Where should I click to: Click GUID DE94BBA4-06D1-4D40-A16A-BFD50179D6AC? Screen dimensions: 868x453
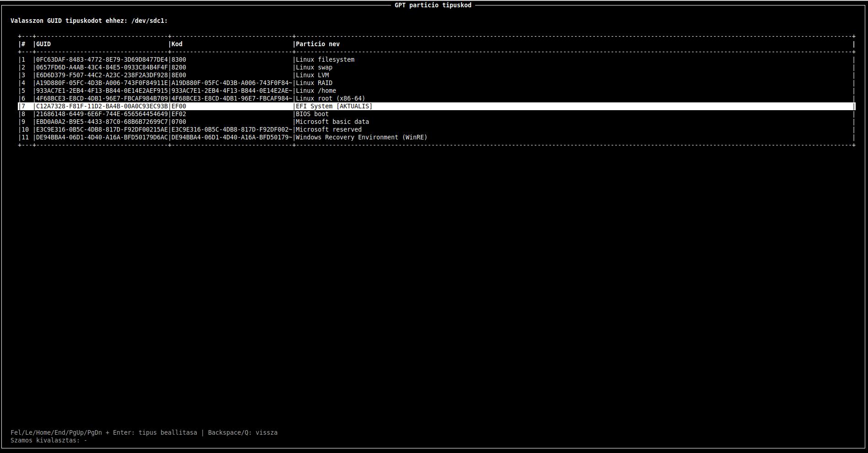coord(102,137)
